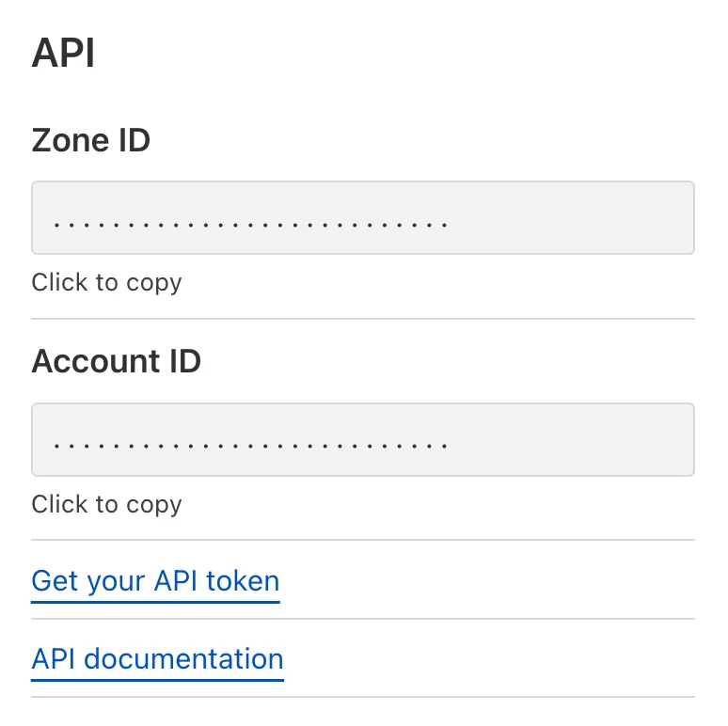Click empty right side of Account ID box

click(x=583, y=440)
